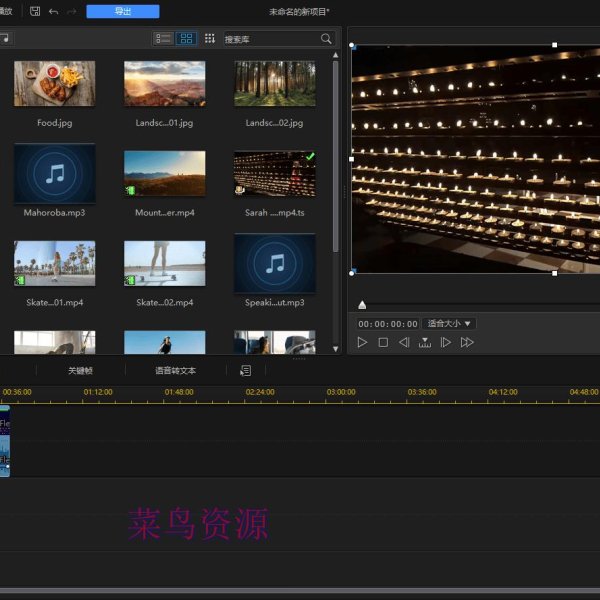
Task: Click the icon right of 语音转文本
Action: tap(245, 370)
